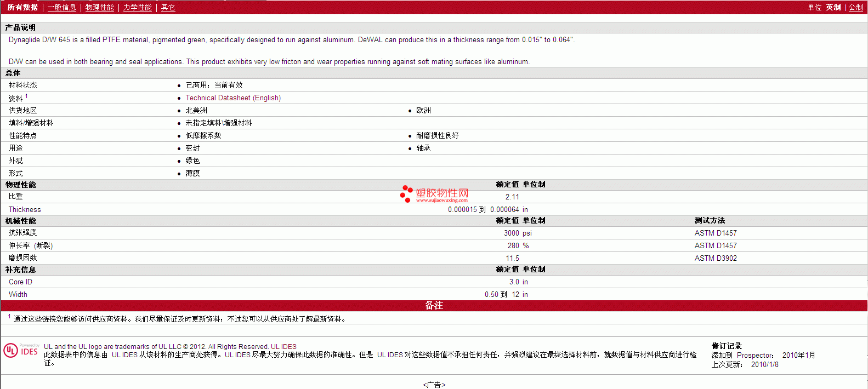Click 未指定填料\增强材料 value
This screenshot has width=868, height=389.
[x=218, y=123]
